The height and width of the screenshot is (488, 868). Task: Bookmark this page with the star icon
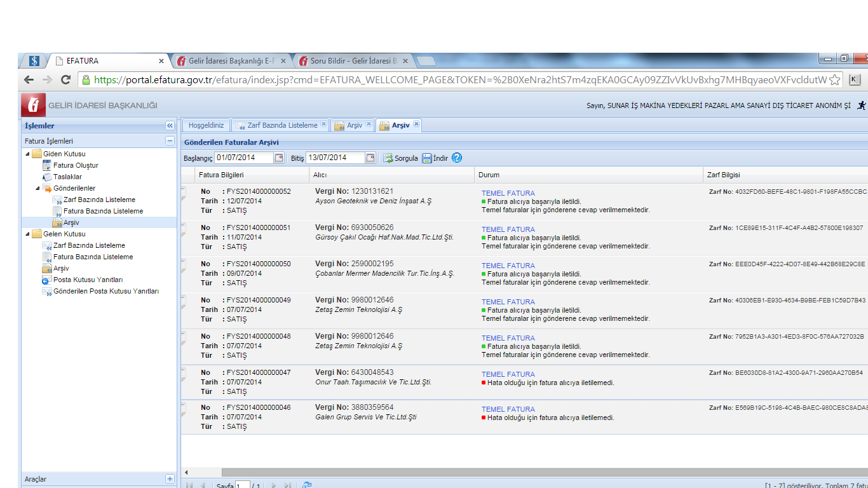[835, 80]
